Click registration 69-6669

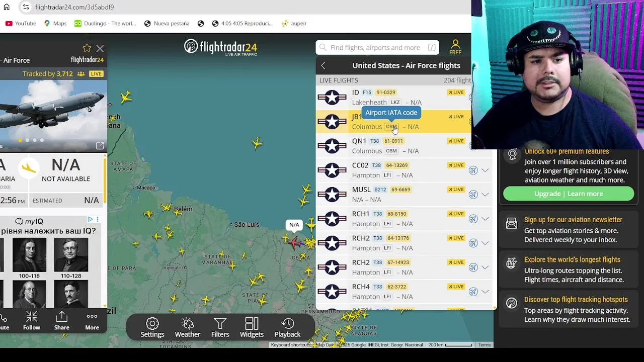pos(401,190)
